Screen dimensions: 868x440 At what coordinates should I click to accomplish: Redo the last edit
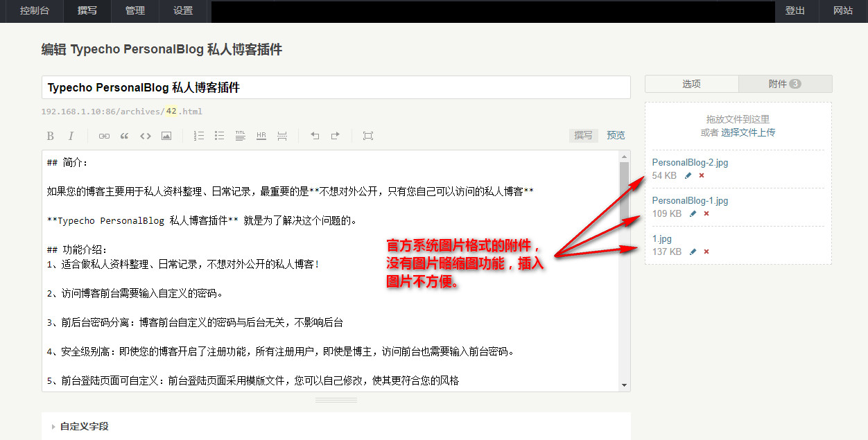[x=336, y=136]
